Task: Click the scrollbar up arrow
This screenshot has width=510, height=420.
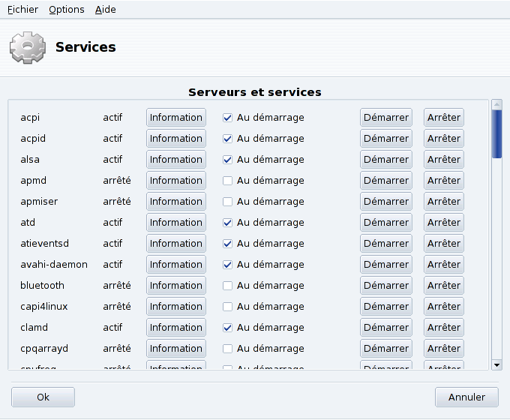Action: coord(496,104)
